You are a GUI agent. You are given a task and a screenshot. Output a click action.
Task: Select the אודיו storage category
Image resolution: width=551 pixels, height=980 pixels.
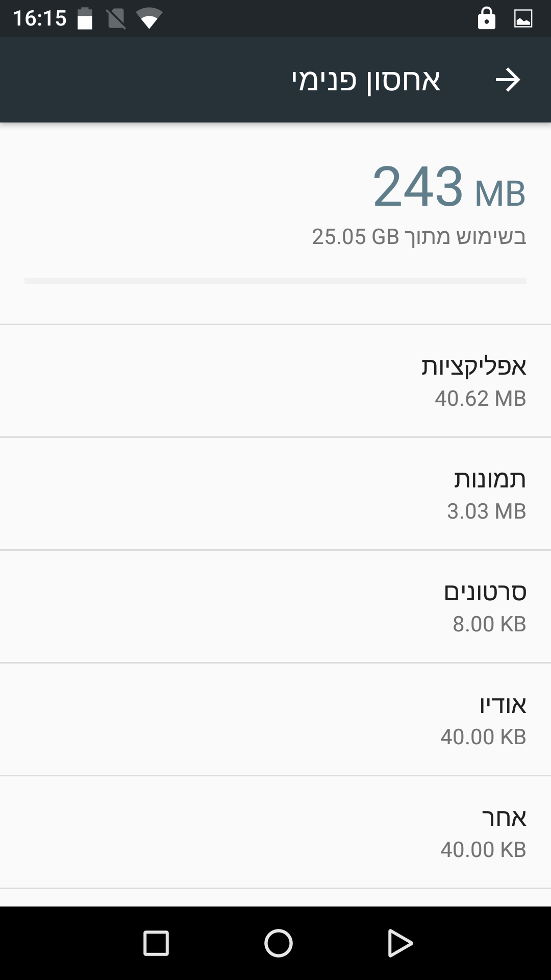click(x=275, y=719)
